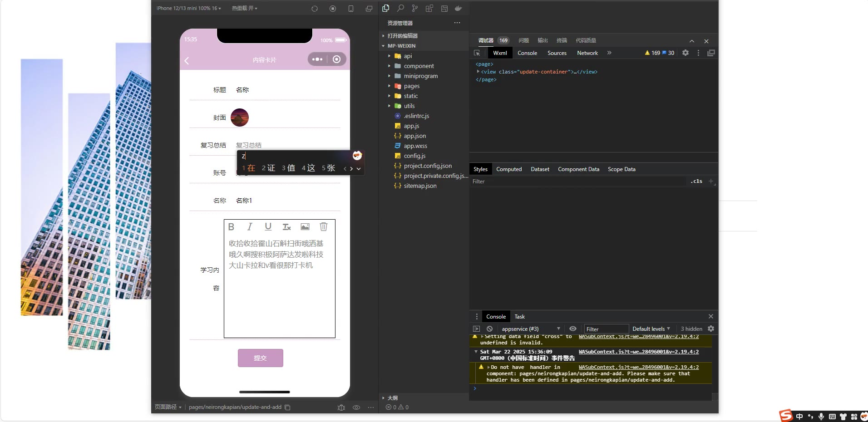The image size is (868, 422).
Task: Click the element inspector picker icon
Action: [x=477, y=53]
